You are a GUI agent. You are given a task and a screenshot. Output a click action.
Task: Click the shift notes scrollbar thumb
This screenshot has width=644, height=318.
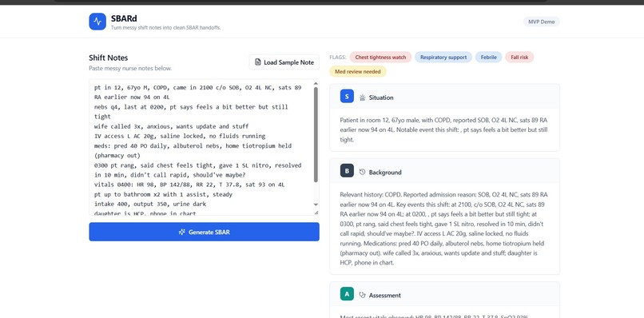coord(316,134)
